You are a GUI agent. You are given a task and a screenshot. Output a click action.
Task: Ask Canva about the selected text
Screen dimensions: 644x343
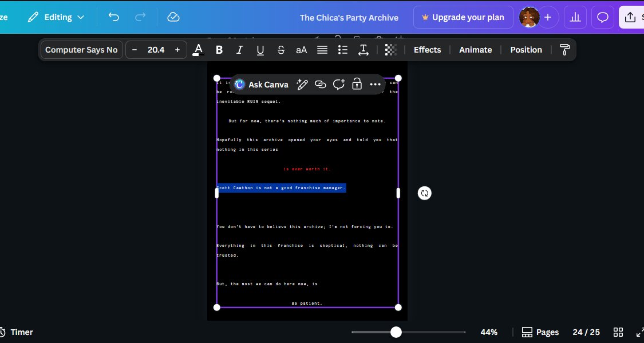261,85
